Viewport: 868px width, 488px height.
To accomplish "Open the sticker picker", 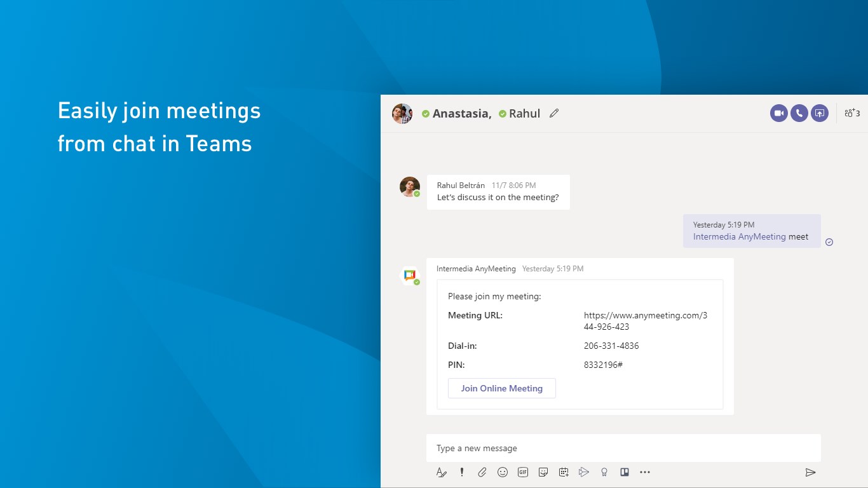I will tap(543, 472).
